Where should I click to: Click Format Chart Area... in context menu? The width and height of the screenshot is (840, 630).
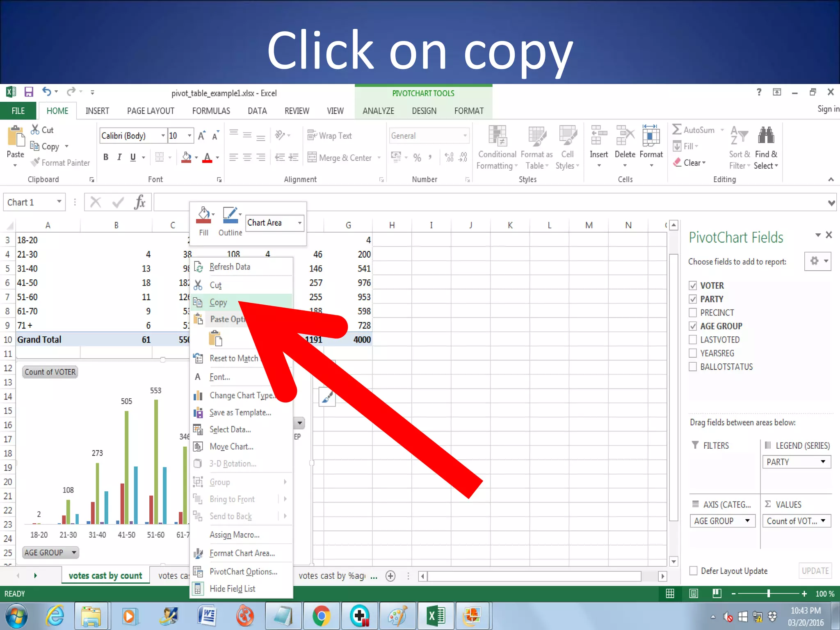tap(242, 553)
